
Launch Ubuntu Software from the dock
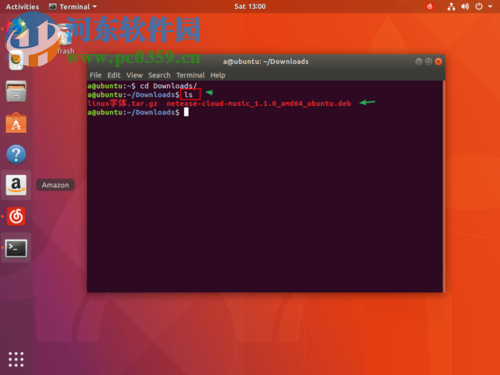pyautogui.click(x=16, y=123)
